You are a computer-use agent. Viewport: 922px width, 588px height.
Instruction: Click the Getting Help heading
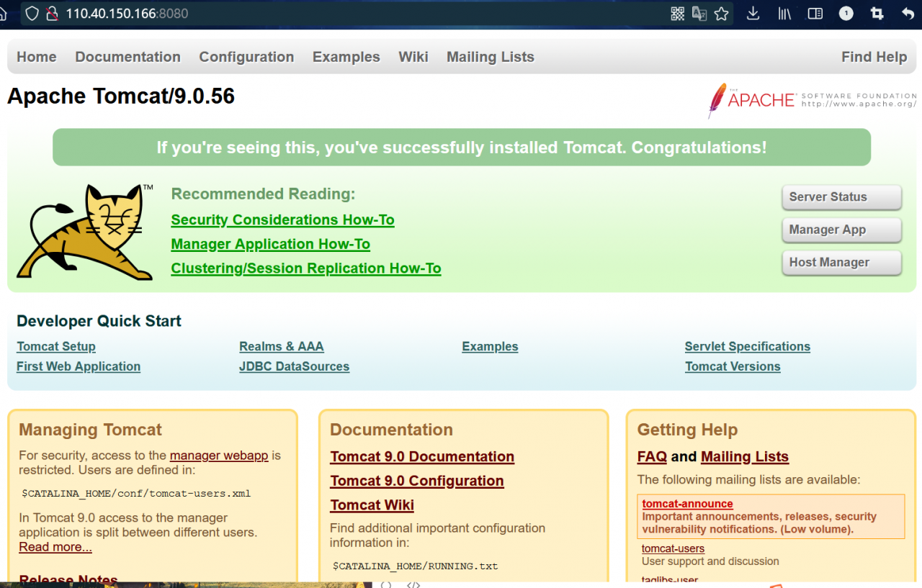[x=687, y=430]
